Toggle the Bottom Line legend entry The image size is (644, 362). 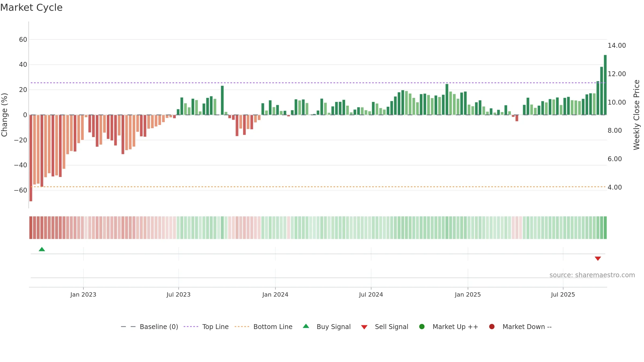(264, 327)
